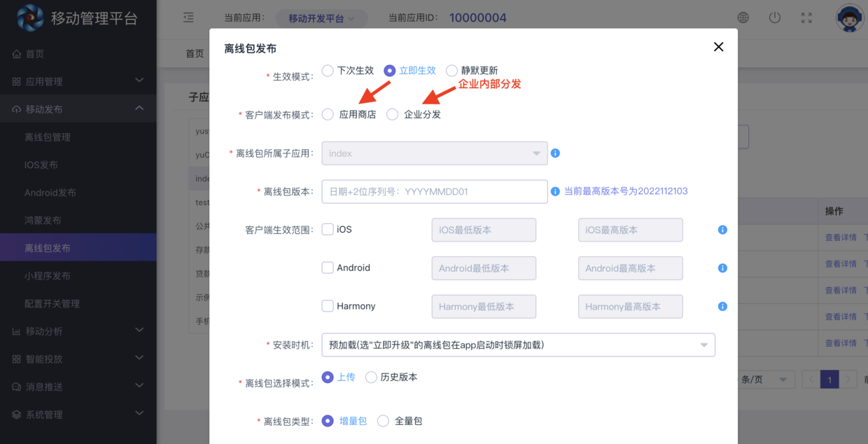Click info icon beside 离线包版本 field

(x=555, y=191)
